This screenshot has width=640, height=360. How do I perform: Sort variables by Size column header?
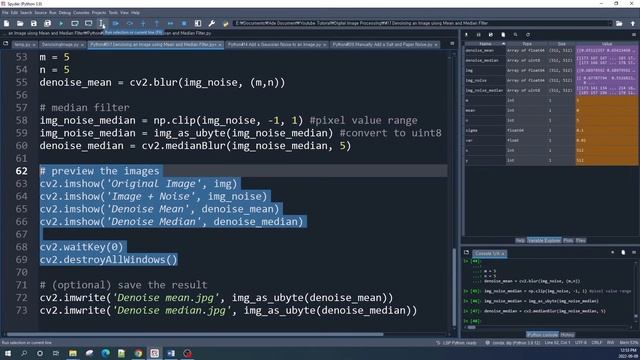(x=562, y=44)
